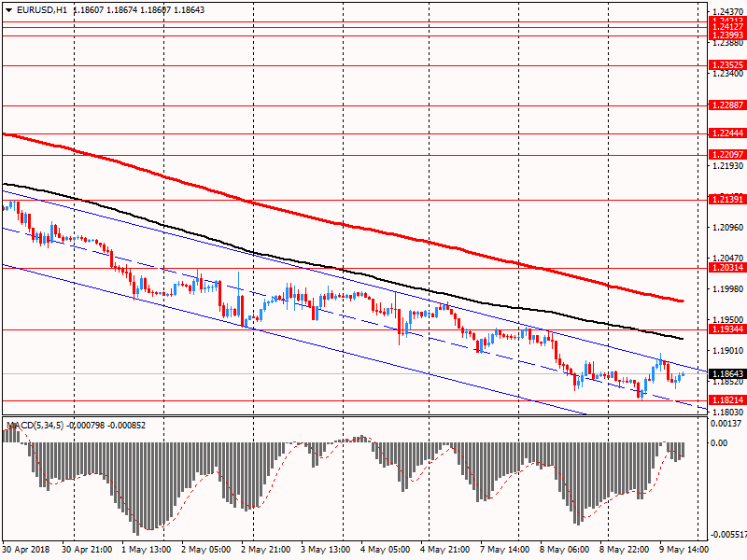The image size is (747, 560).
Task: Click time axis label 30 Apr 21:00
Action: (x=87, y=550)
